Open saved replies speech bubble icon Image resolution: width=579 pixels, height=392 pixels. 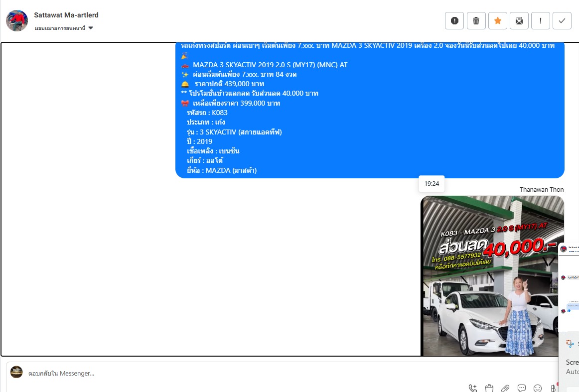(x=521, y=388)
